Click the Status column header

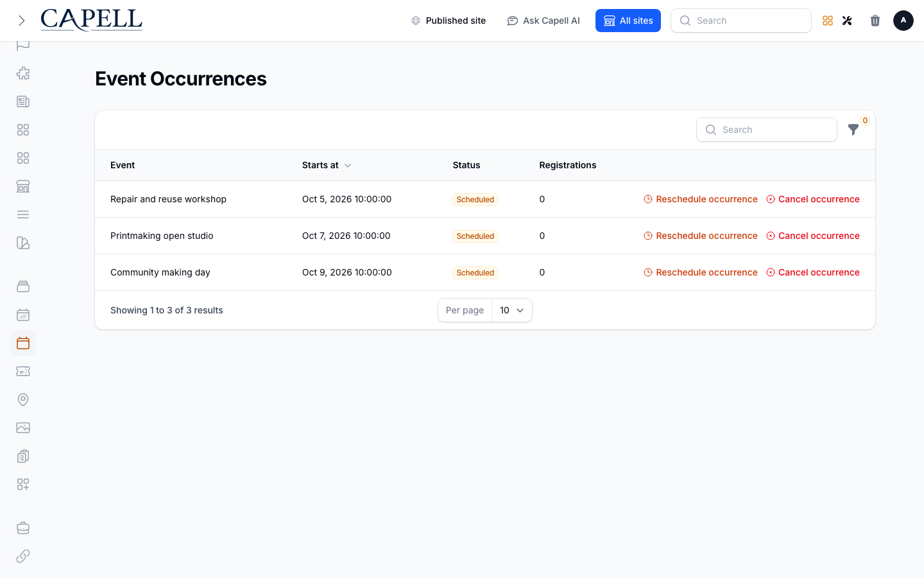click(x=466, y=165)
